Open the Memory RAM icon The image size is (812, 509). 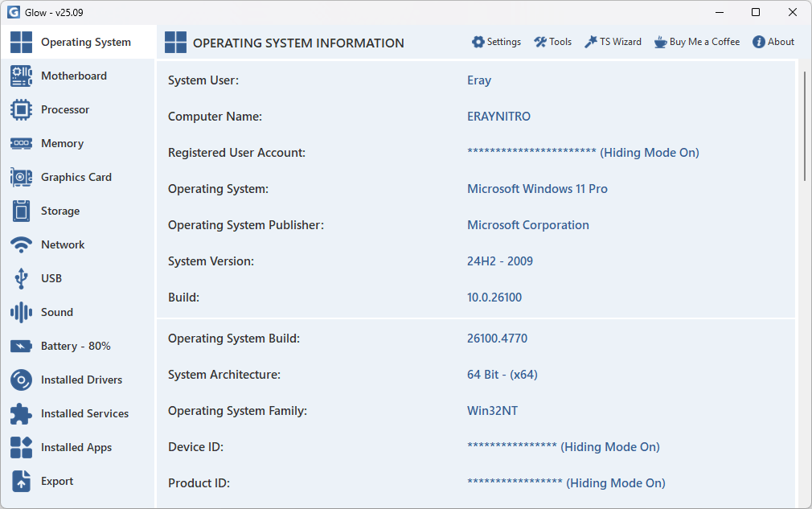click(21, 143)
